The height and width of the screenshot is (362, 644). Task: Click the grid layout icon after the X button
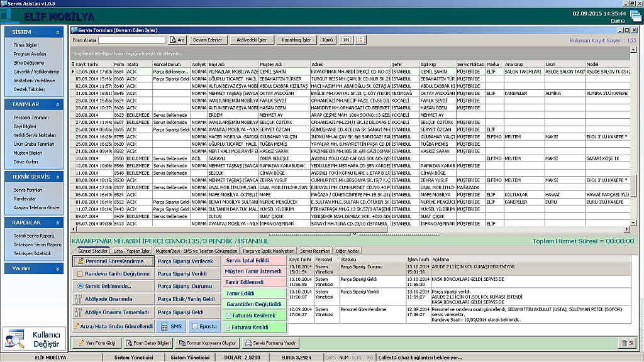(360, 40)
